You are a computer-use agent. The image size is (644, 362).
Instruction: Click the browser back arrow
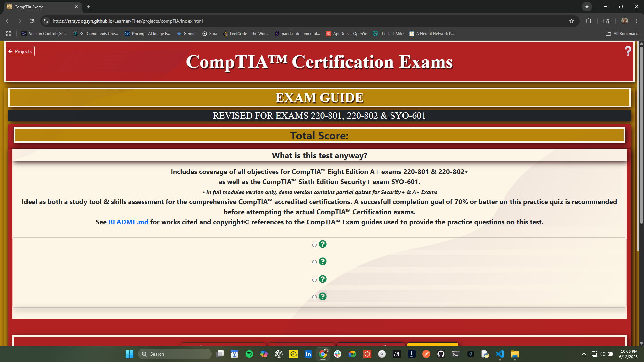point(7,21)
